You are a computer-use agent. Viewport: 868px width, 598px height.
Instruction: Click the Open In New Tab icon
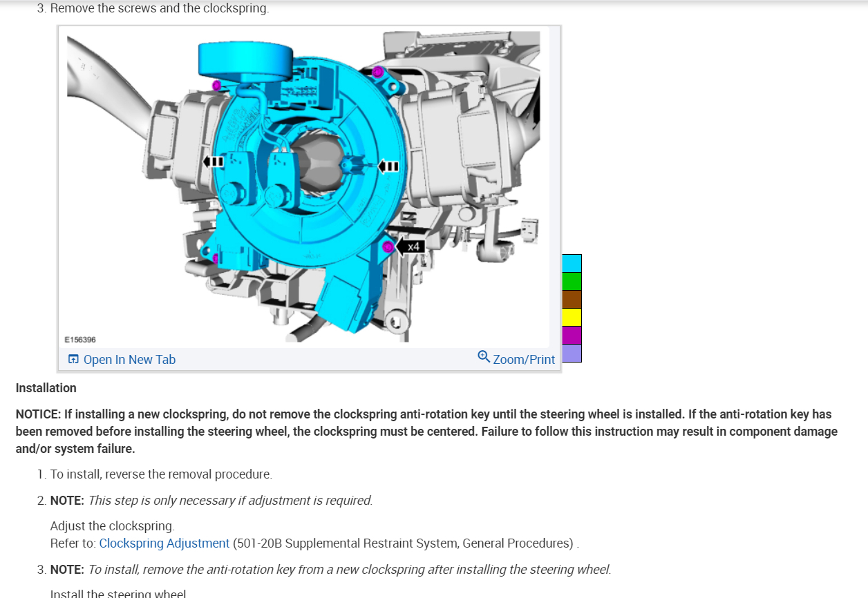(x=73, y=359)
